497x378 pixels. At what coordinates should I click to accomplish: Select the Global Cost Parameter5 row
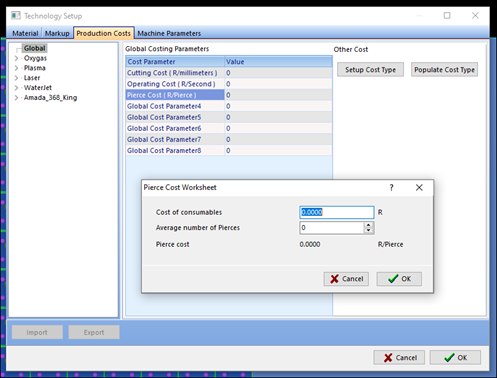[x=229, y=117]
